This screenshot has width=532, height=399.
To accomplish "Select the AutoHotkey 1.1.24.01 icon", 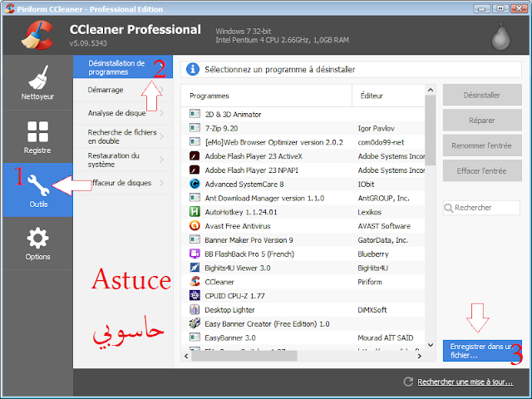I will (195, 212).
